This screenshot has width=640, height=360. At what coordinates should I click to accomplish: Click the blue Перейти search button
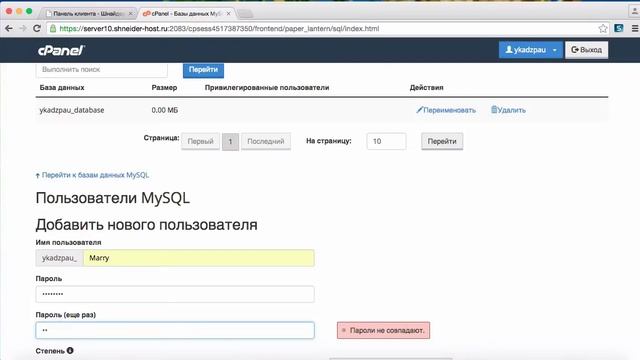(x=203, y=70)
